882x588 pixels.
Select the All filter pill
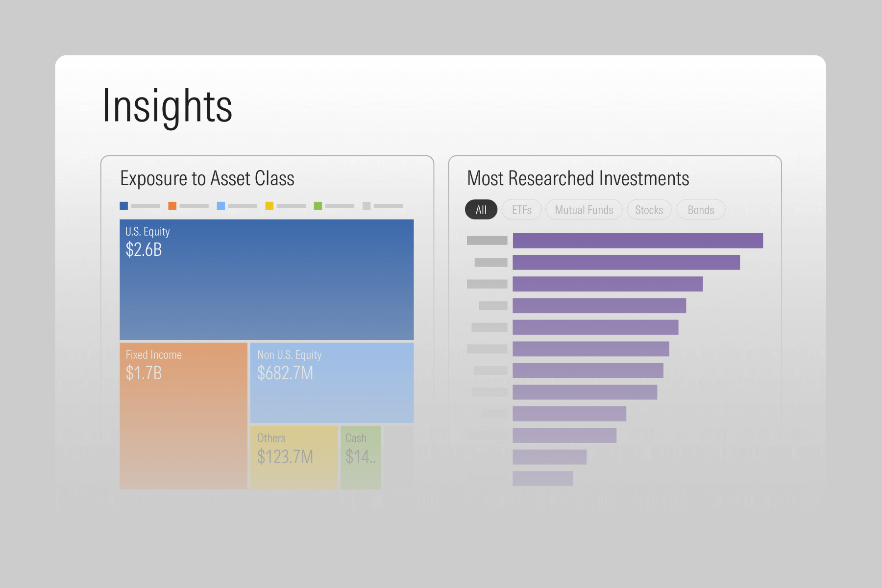[x=481, y=210]
